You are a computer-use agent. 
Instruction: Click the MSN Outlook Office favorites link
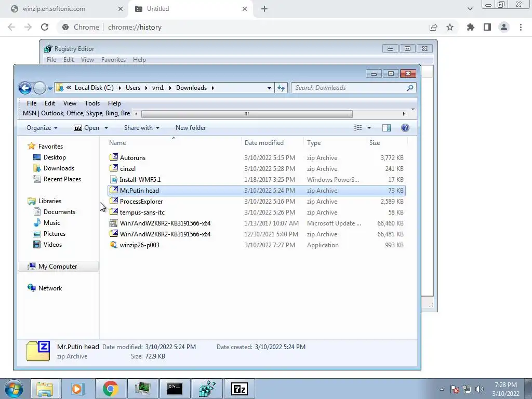(x=76, y=113)
